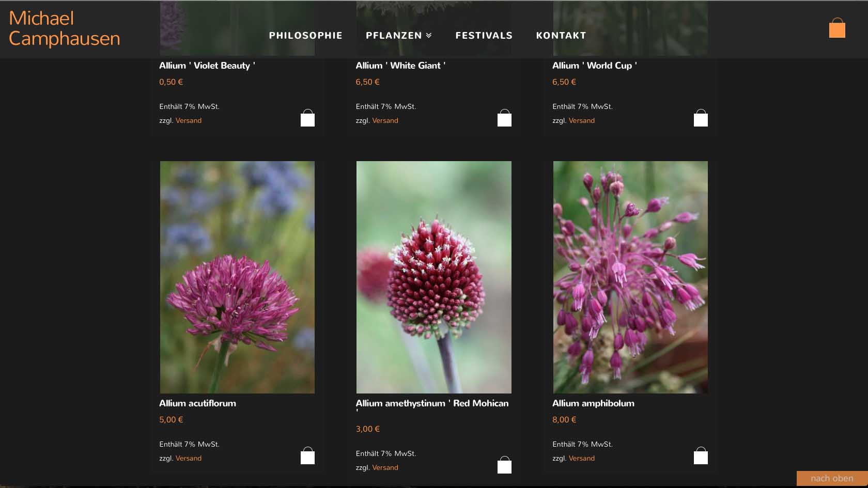Add Allium 'World Cup' to cart

point(701,118)
